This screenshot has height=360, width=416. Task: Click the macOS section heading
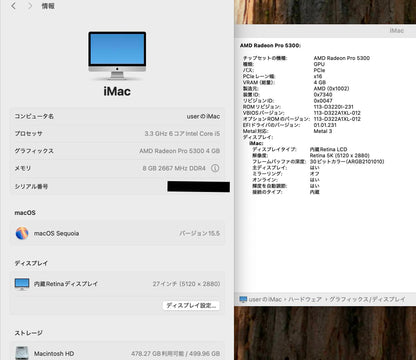point(25,213)
